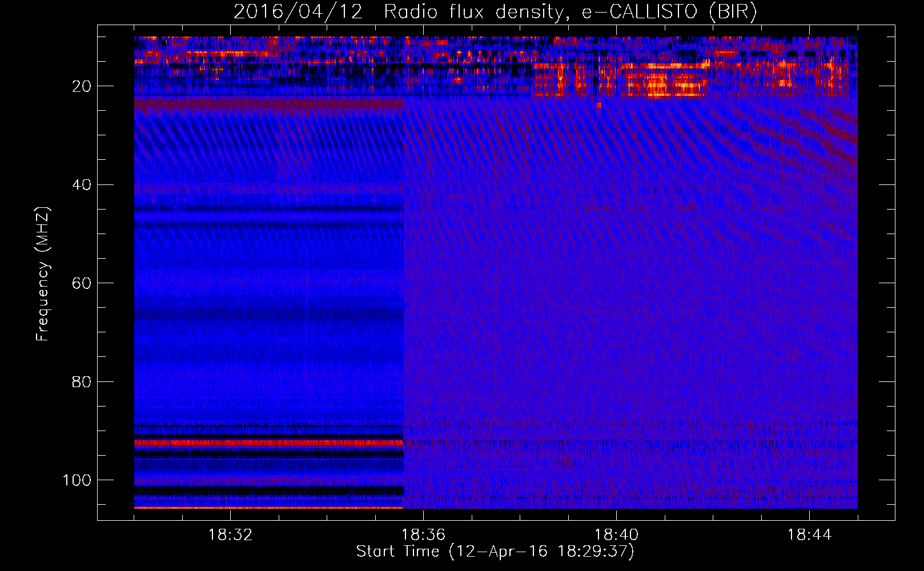The image size is (924, 571).
Task: Click the plot title '2016/04/12 Radio flux density, e-CALLISTO (BIR)'
Action: (495, 12)
